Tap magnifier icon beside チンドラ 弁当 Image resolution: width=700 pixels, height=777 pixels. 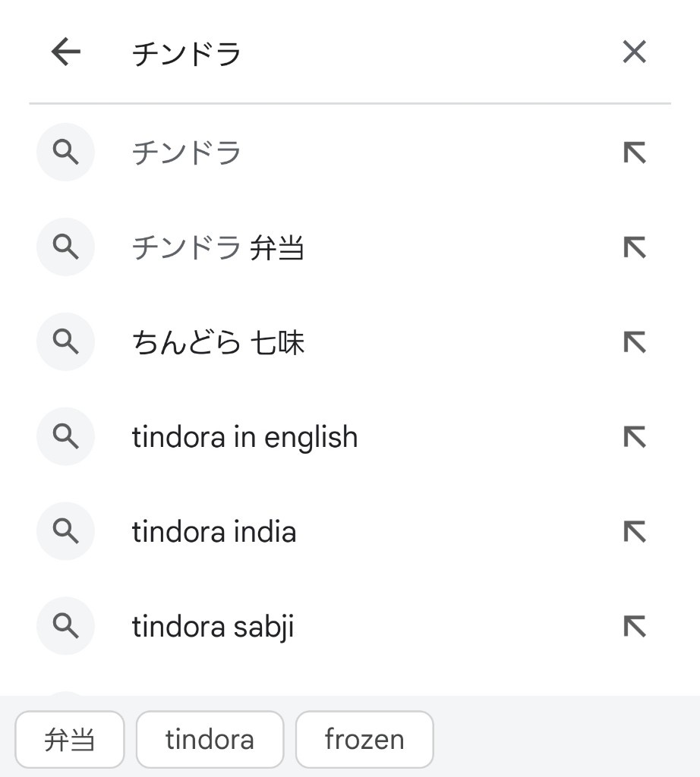(x=66, y=247)
